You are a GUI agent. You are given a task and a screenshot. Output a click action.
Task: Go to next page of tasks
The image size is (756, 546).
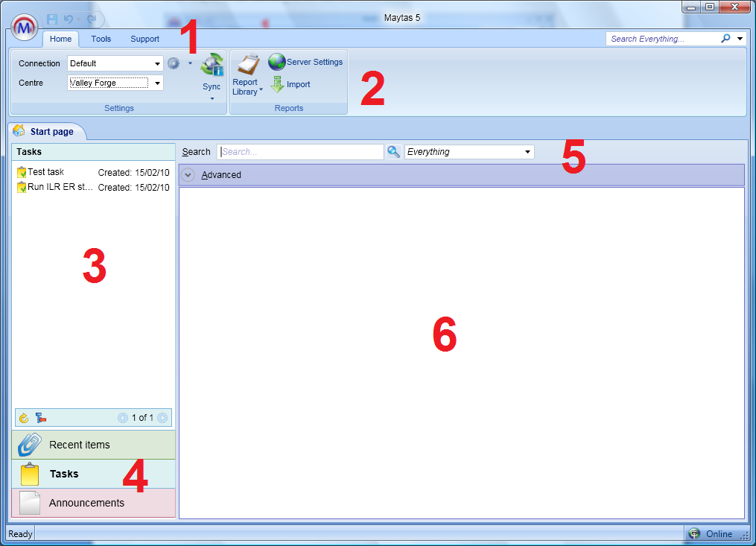point(162,418)
